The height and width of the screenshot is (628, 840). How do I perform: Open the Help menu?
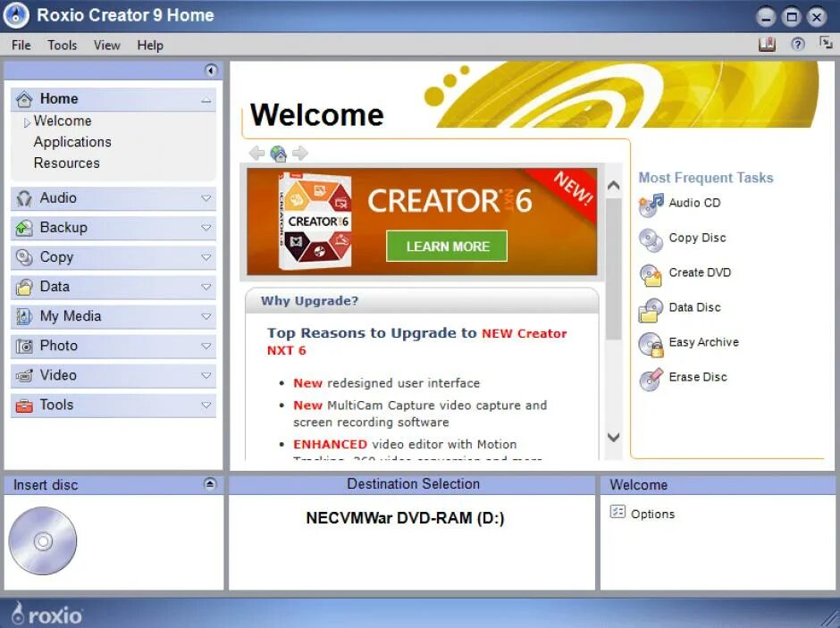coord(150,45)
